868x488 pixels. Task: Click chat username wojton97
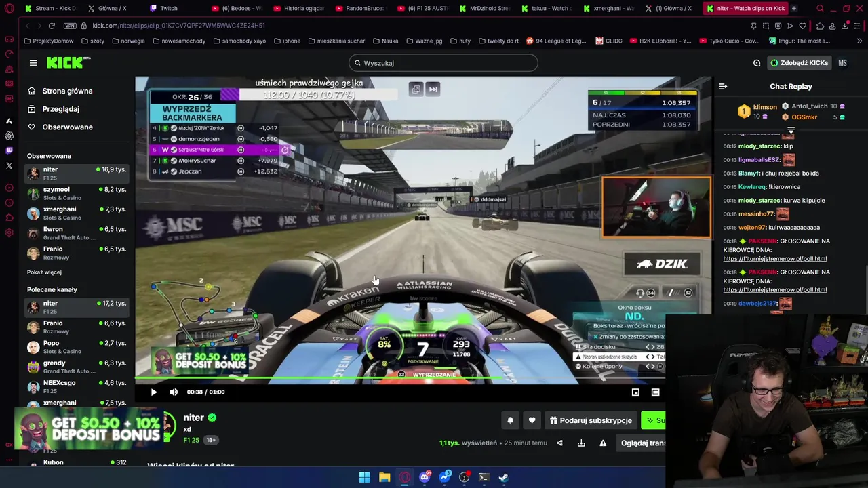[751, 228]
